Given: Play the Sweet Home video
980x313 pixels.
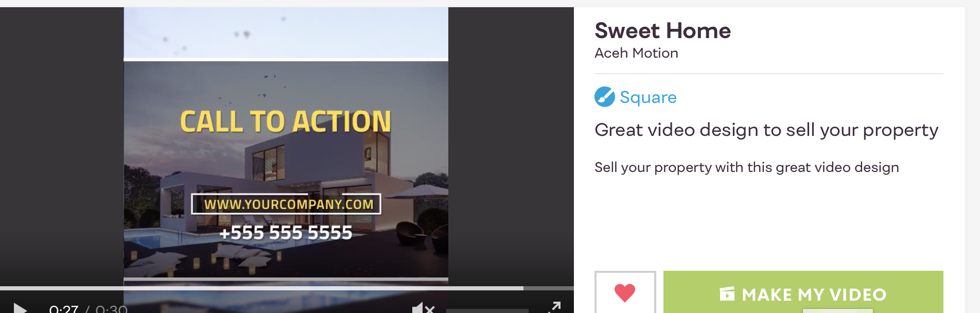Looking at the screenshot, I should [20, 308].
